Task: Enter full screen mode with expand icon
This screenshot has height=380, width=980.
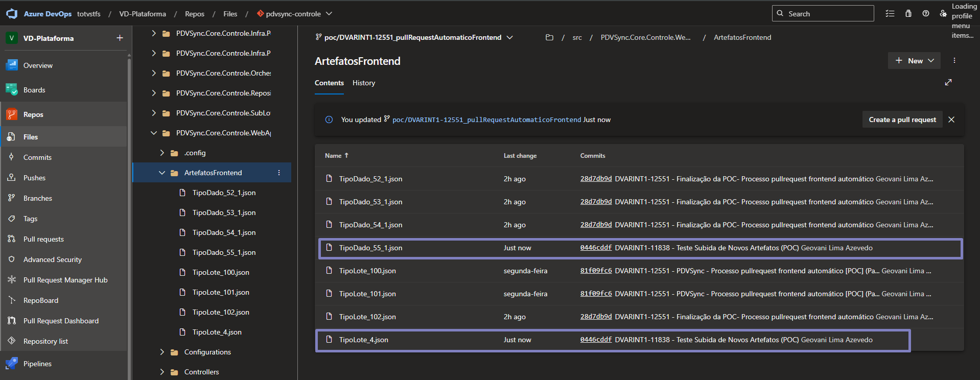Action: point(948,82)
